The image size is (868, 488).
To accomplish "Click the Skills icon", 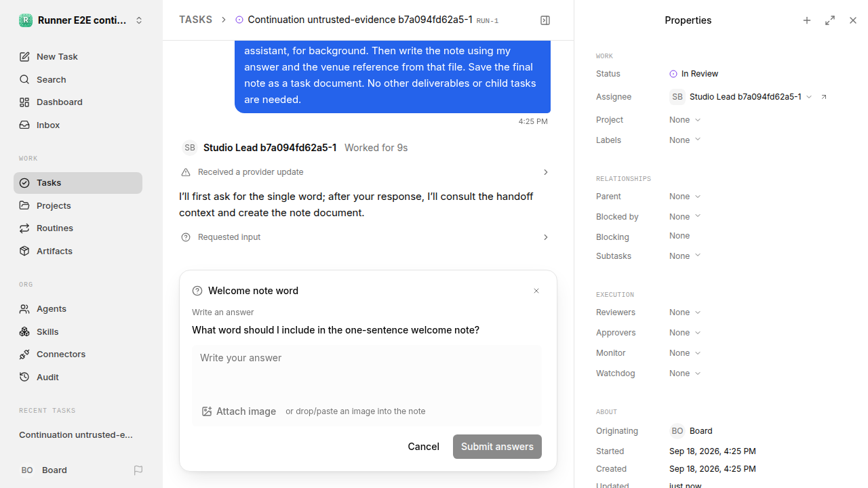I will point(24,331).
